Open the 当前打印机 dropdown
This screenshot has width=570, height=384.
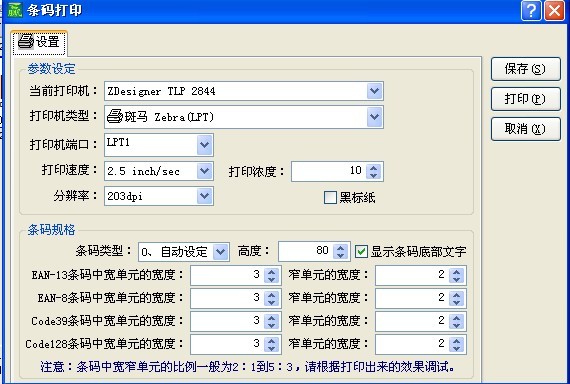click(x=374, y=91)
